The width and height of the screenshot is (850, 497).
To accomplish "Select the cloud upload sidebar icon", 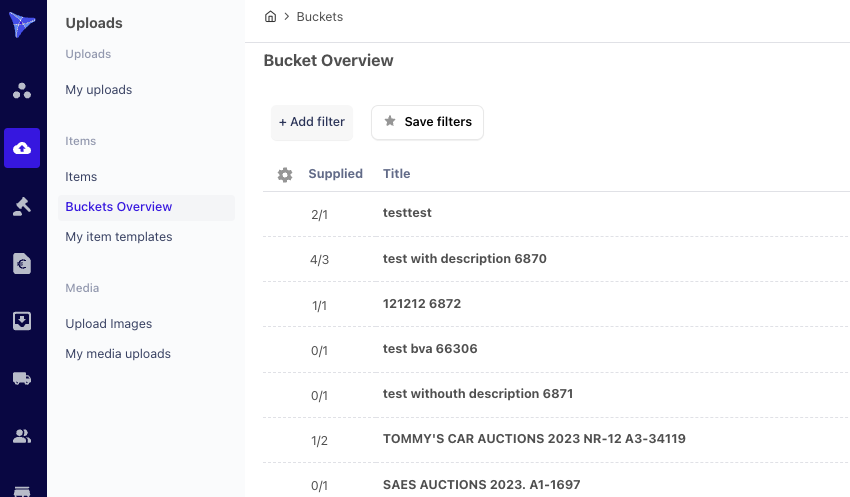I will 22,148.
